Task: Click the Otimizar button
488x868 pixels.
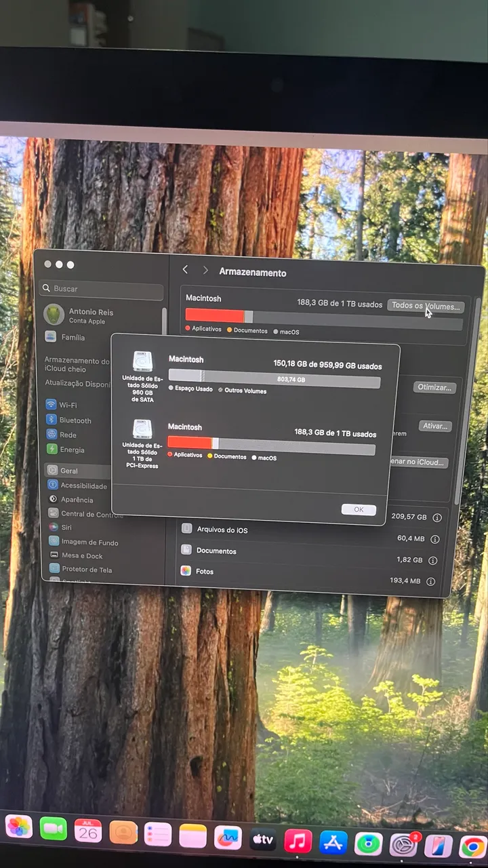Action: (434, 387)
